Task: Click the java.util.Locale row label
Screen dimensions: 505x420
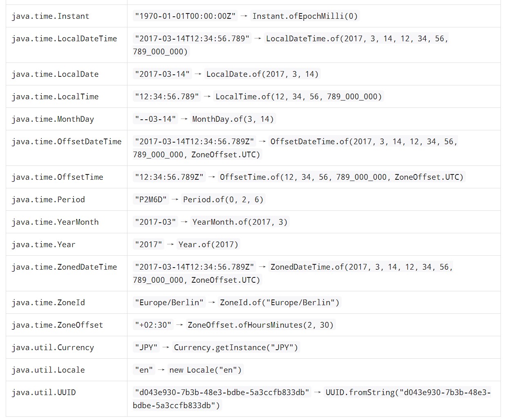Action: coord(48,370)
